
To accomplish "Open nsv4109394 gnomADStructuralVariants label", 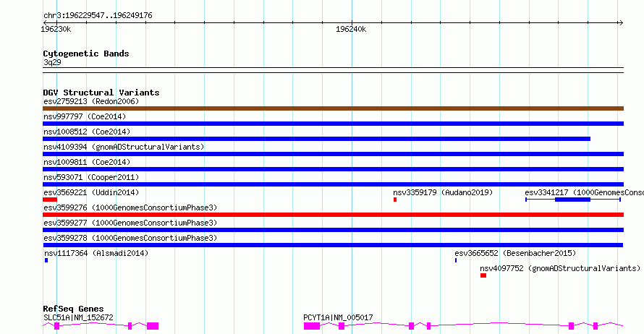I will (124, 147).
